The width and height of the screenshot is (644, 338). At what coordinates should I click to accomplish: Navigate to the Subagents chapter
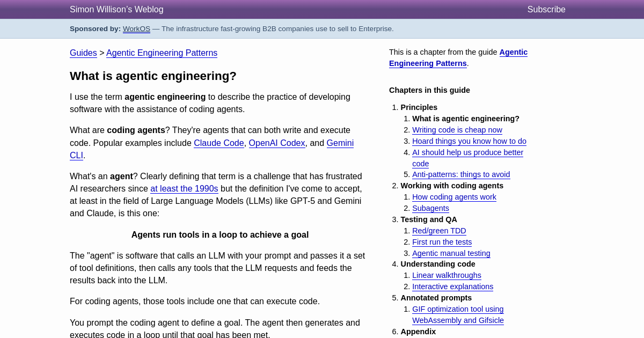coord(430,208)
